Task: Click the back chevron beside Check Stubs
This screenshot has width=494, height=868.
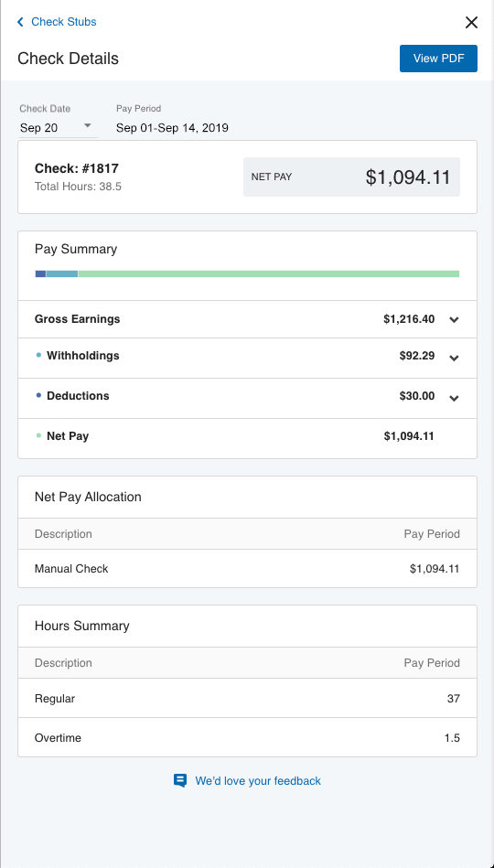Action: pyautogui.click(x=20, y=22)
